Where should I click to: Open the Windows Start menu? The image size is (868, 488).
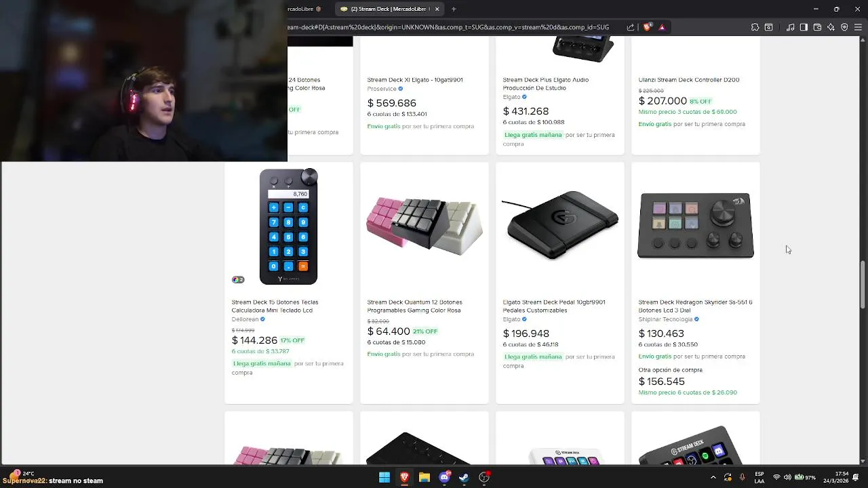[384, 477]
